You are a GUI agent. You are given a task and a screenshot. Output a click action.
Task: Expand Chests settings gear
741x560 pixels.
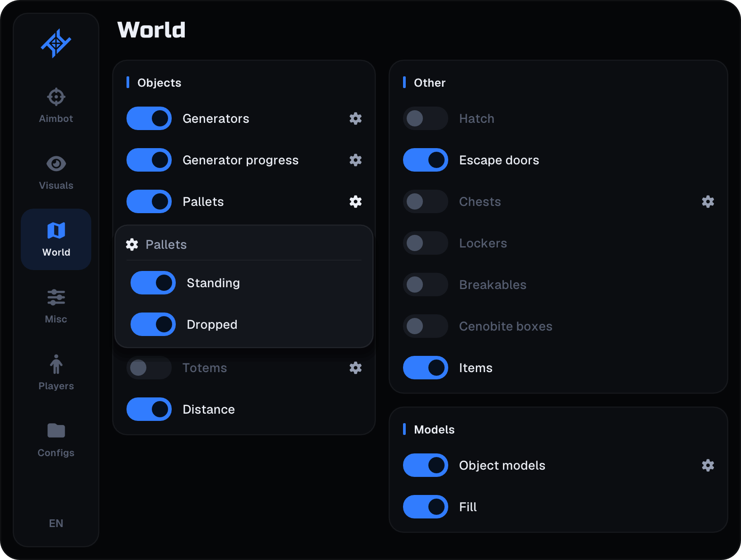(708, 201)
